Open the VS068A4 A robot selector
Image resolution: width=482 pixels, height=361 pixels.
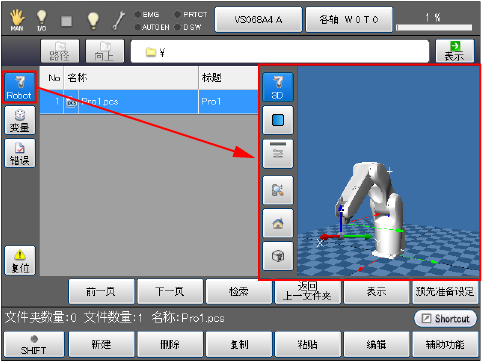tap(258, 20)
